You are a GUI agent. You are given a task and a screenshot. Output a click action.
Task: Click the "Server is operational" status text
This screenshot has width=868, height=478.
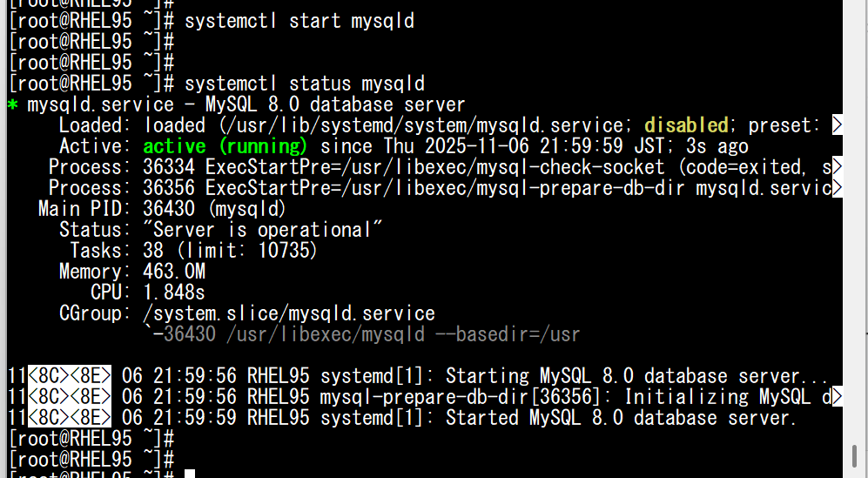263,230
